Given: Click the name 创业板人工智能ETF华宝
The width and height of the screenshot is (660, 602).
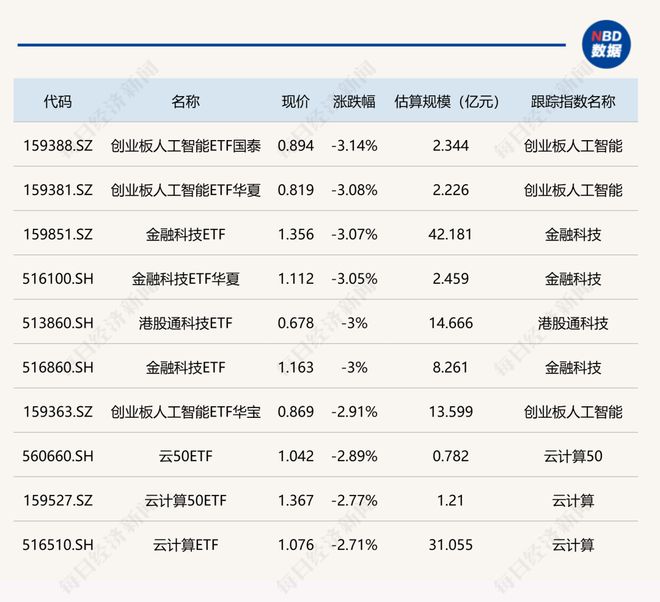Looking at the screenshot, I should [x=186, y=412].
